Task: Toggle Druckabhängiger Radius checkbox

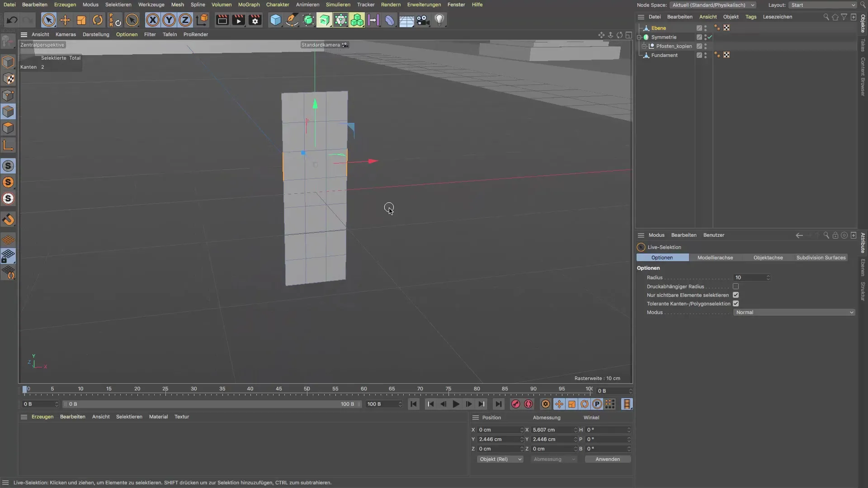Action: click(736, 286)
